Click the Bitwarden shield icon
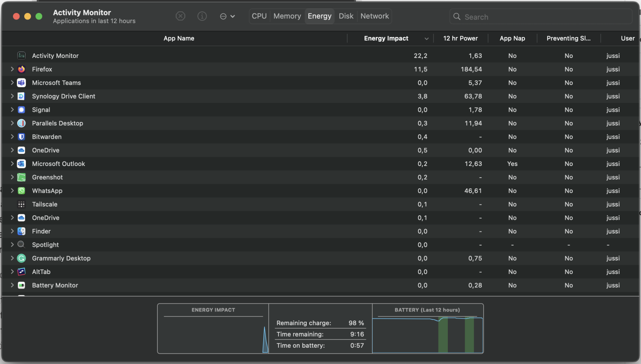Screen dimensions: 641x364 click(x=21, y=137)
